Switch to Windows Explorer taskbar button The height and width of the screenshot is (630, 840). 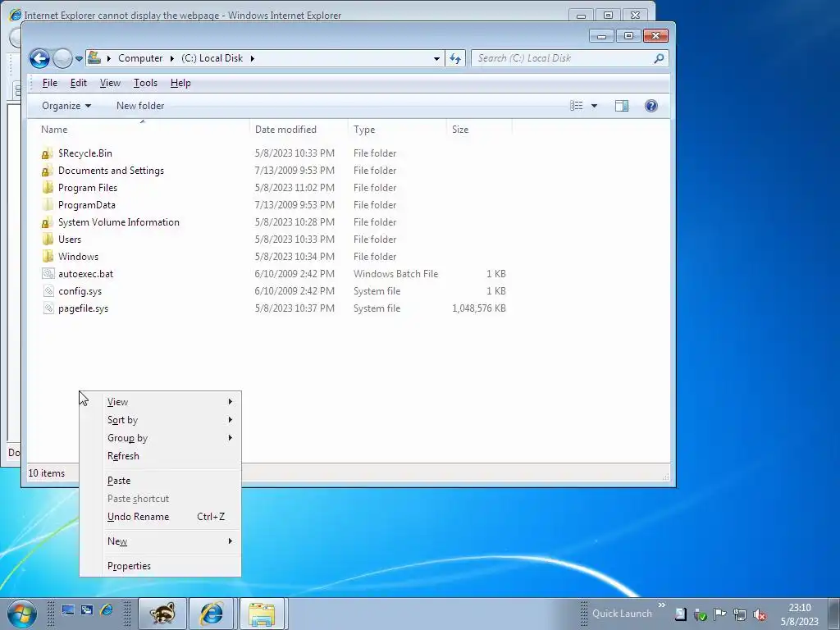pos(262,614)
